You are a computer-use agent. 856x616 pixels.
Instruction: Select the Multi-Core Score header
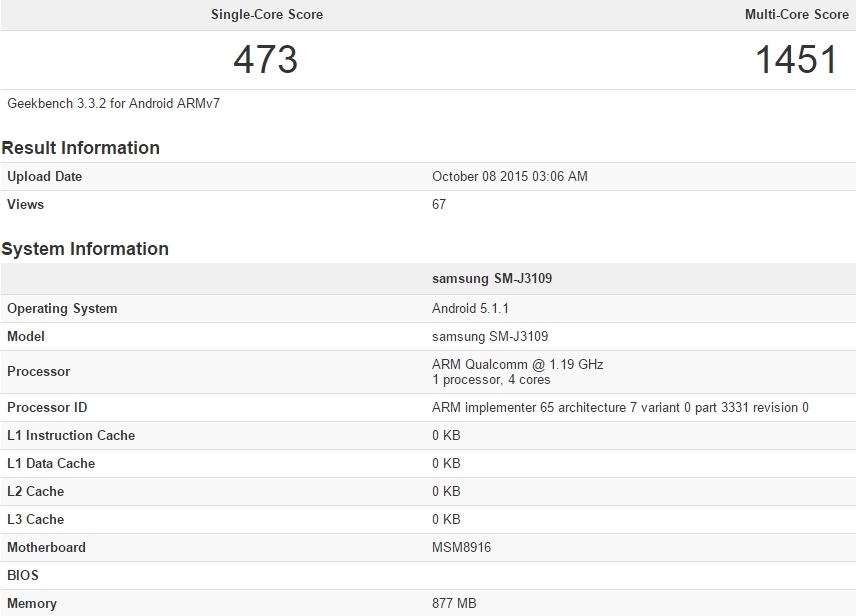coord(796,14)
